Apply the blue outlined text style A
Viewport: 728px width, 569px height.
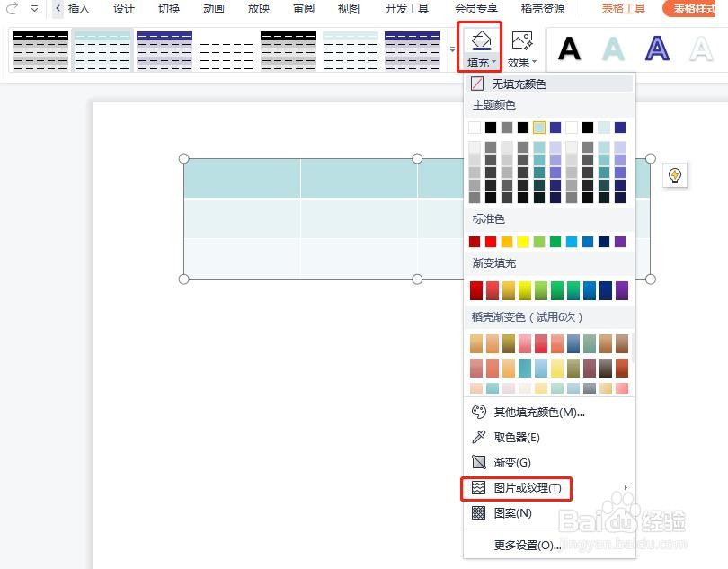coord(657,49)
